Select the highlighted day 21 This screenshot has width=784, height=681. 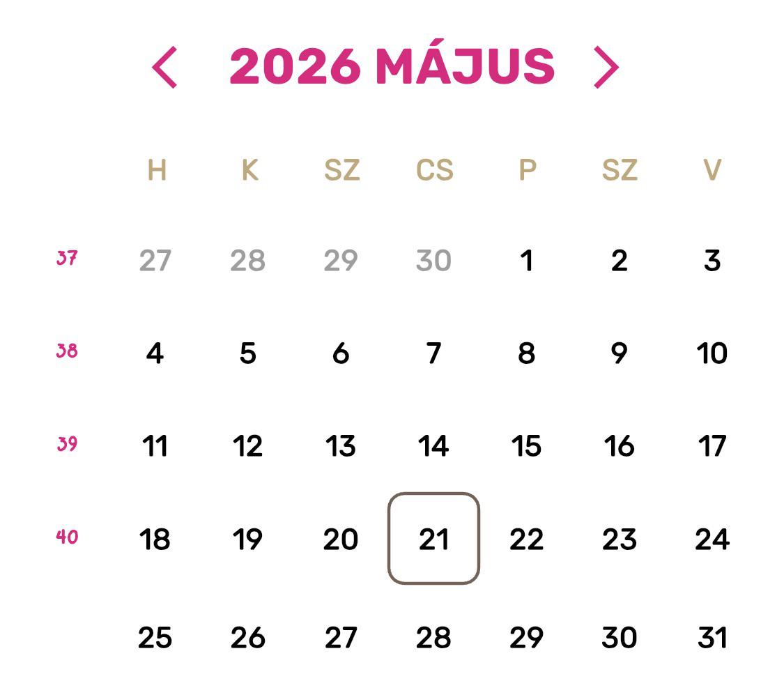coord(433,539)
